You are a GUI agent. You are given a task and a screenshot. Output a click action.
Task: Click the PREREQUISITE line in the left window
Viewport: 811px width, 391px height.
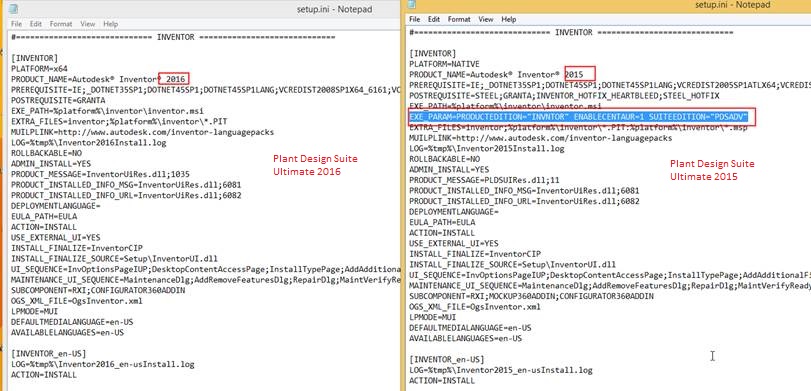(205, 89)
